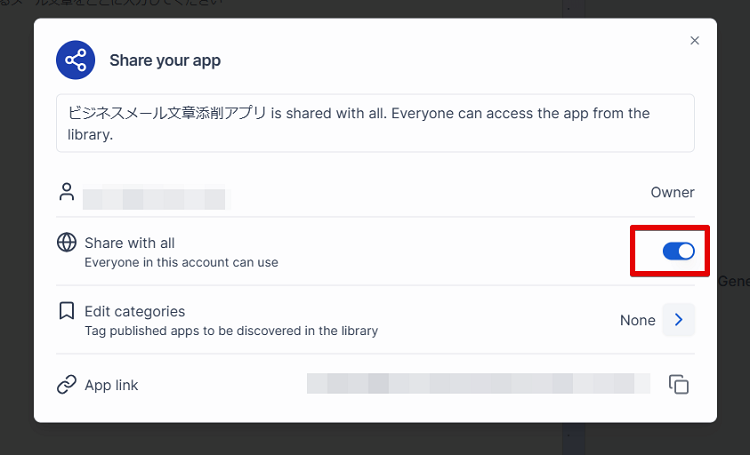Click "Tag published apps" description text

(x=231, y=330)
